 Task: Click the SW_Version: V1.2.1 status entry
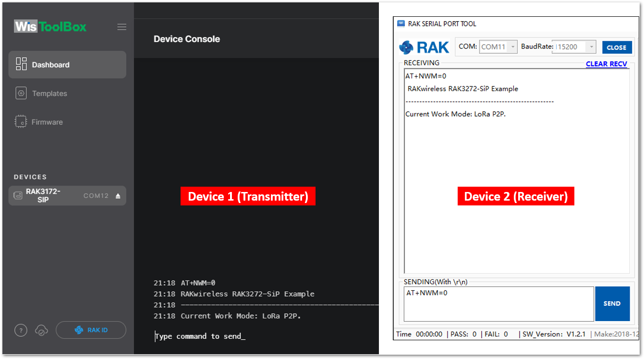(554, 334)
